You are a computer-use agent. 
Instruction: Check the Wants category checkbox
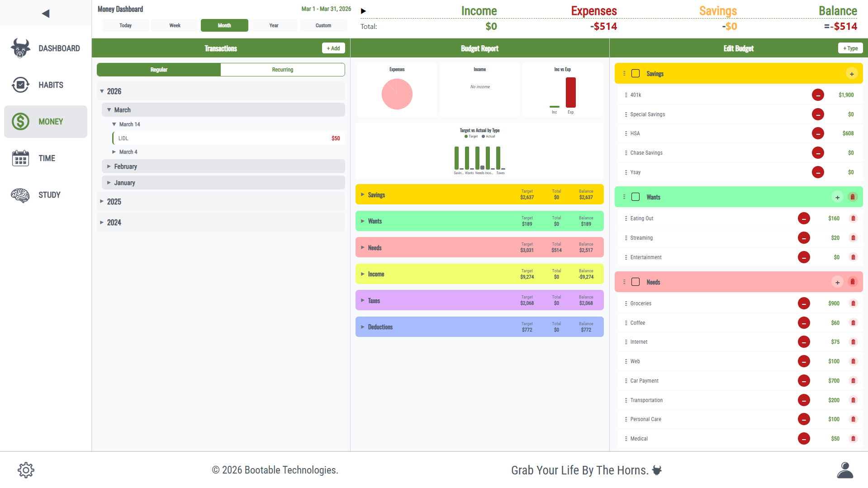[x=635, y=197]
